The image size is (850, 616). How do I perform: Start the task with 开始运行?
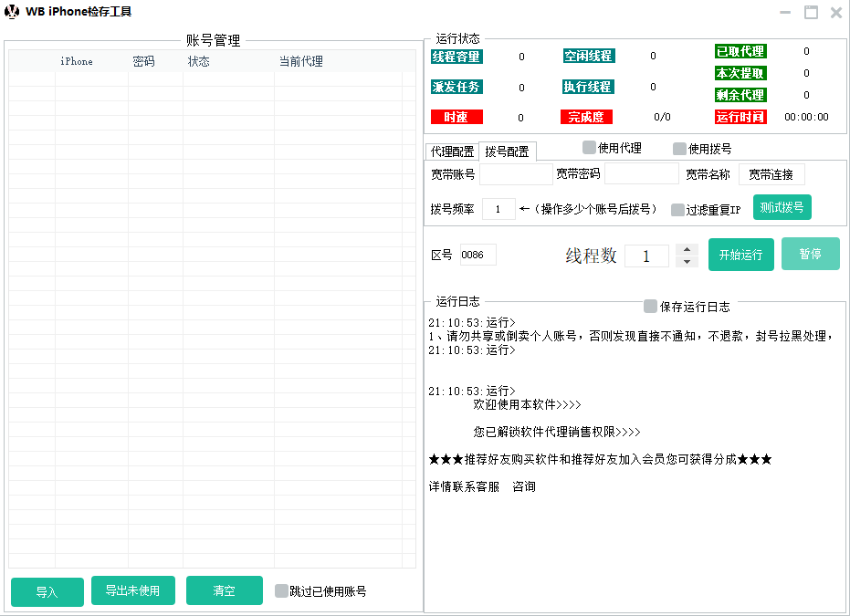(740, 255)
